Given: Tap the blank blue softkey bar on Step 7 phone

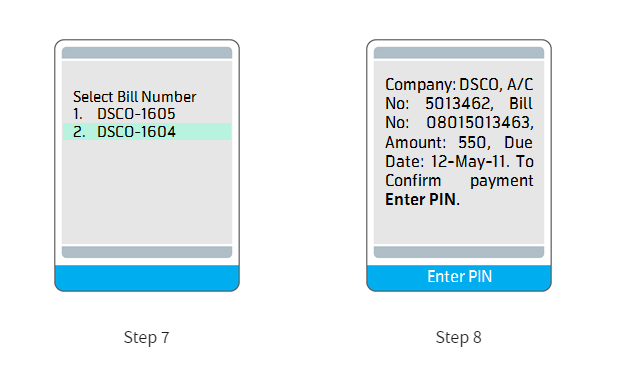Looking at the screenshot, I should pyautogui.click(x=147, y=278).
